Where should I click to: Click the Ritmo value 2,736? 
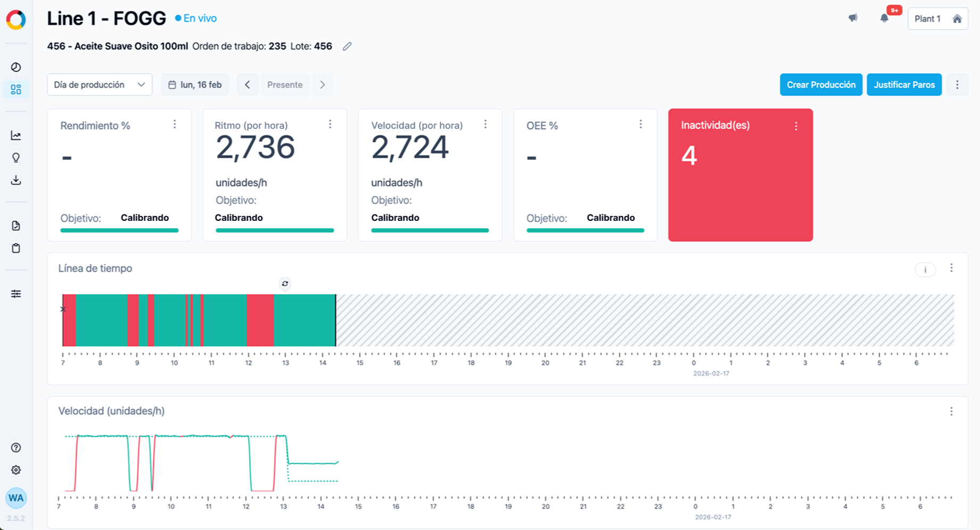click(255, 147)
